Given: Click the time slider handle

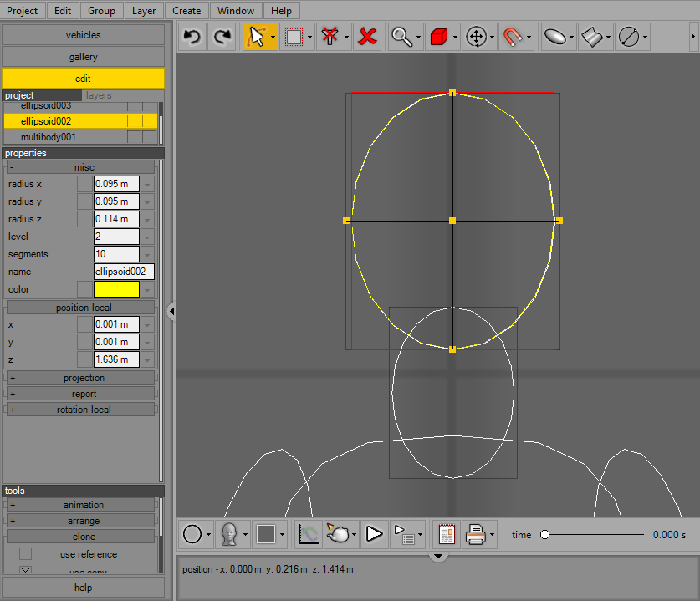Looking at the screenshot, I should pyautogui.click(x=544, y=534).
